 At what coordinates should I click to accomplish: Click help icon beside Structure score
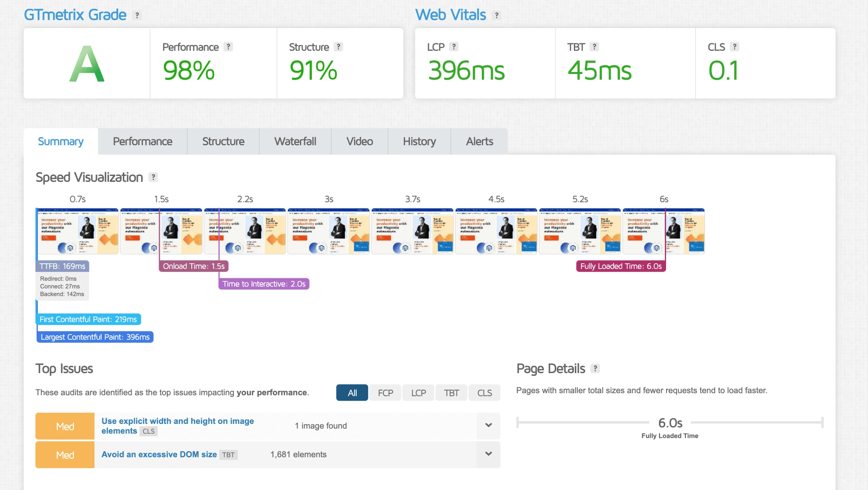[339, 47]
